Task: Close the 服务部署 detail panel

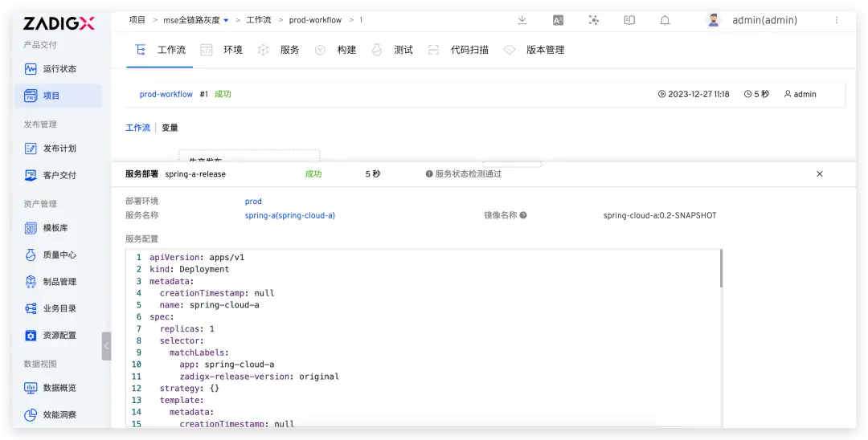Action: pyautogui.click(x=819, y=173)
